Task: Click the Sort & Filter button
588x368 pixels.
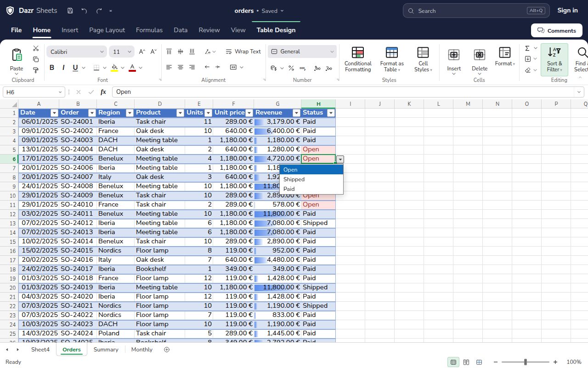Action: click(x=554, y=60)
